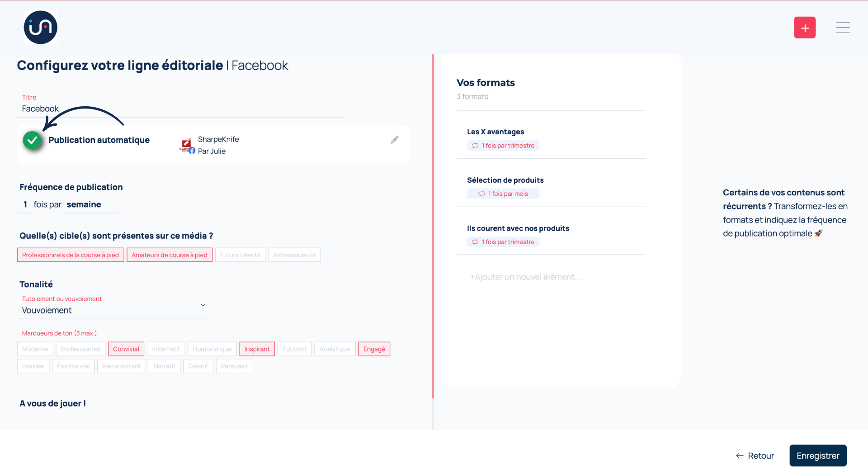Click the dropdown chevron next to Vouvoiement
868x469 pixels.
(x=203, y=305)
